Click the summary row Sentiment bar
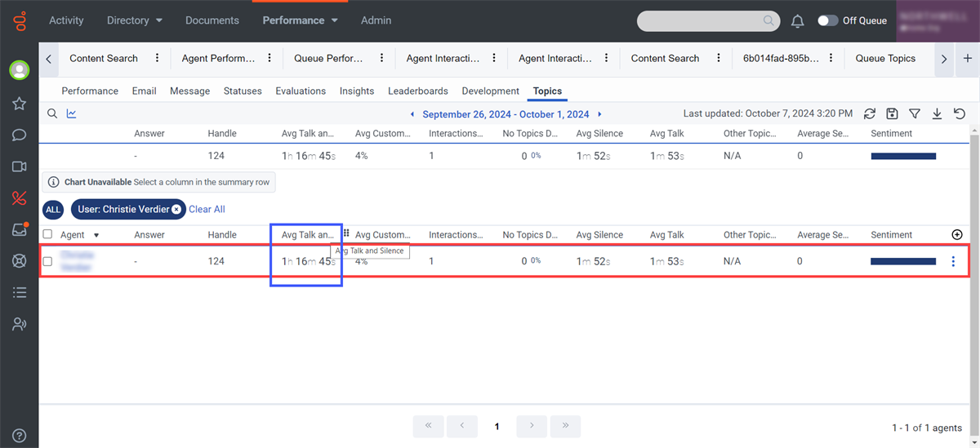 point(903,156)
